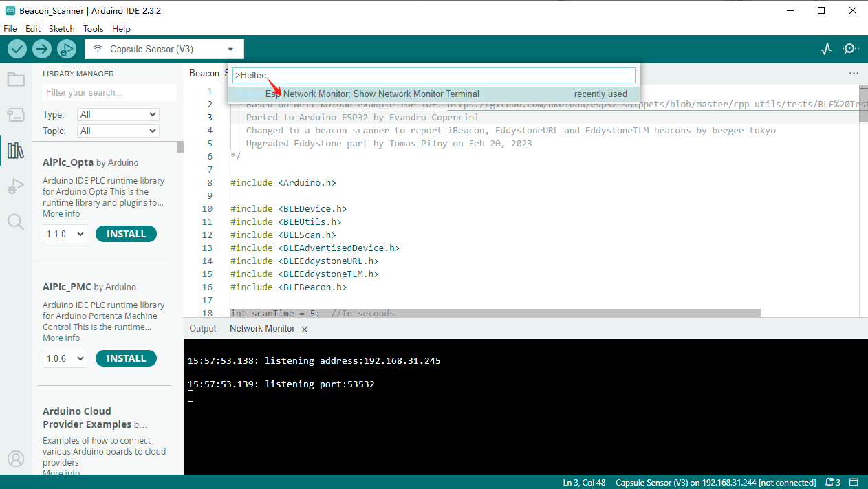The width and height of the screenshot is (868, 489).
Task: Select version dropdown for AlPlc_Opta
Action: [x=65, y=234]
